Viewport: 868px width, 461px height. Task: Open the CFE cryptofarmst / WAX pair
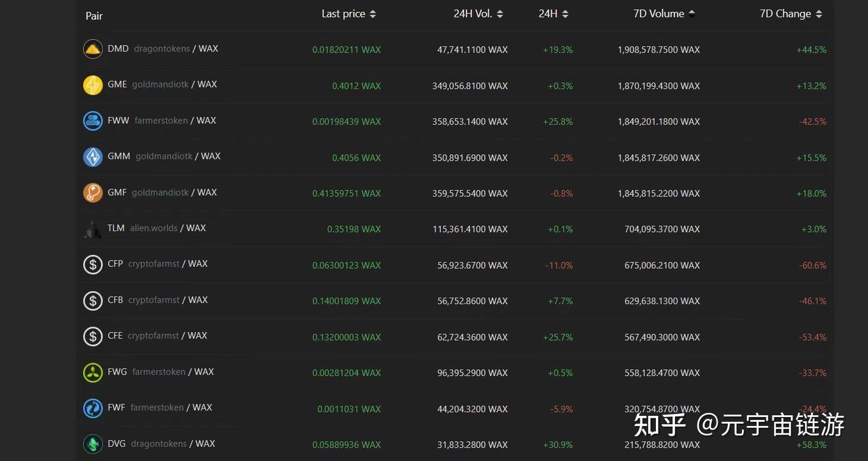(157, 336)
